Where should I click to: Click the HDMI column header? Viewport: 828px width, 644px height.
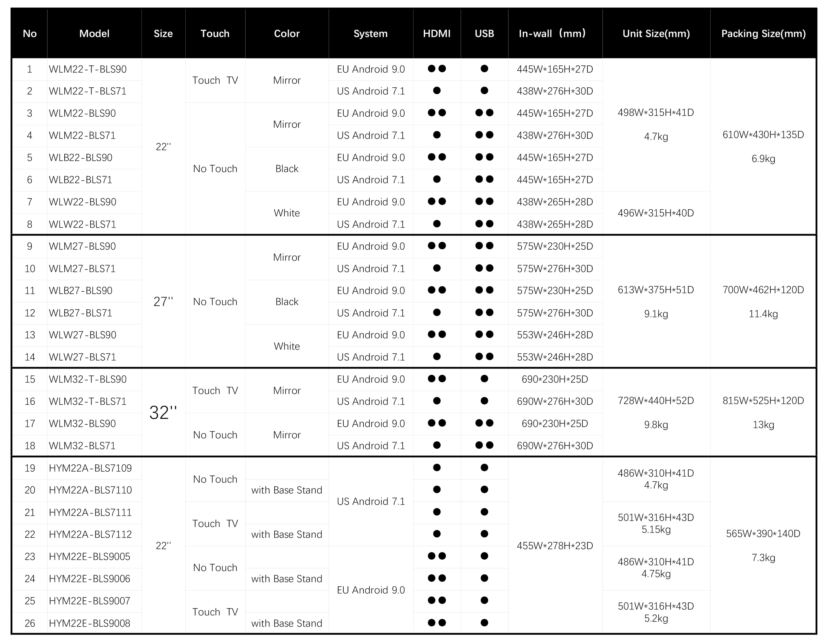[437, 33]
